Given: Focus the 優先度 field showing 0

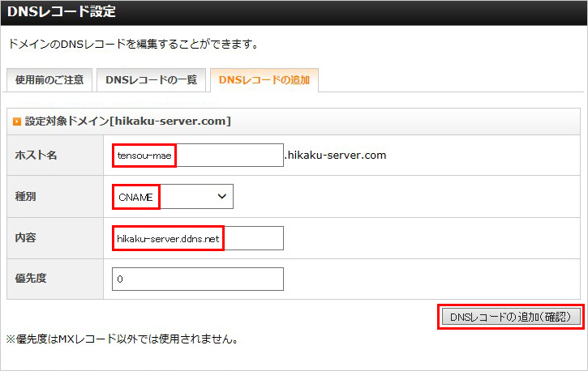Looking at the screenshot, I should click(x=197, y=279).
